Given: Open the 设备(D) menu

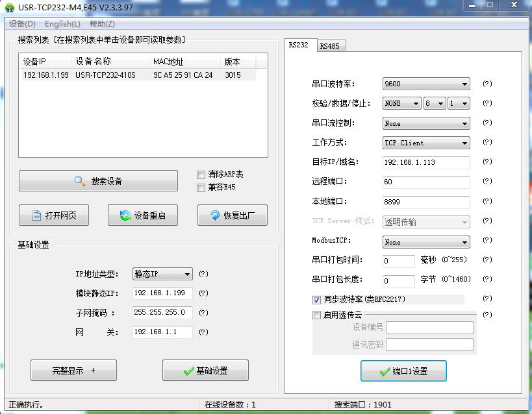Looking at the screenshot, I should click(22, 24).
